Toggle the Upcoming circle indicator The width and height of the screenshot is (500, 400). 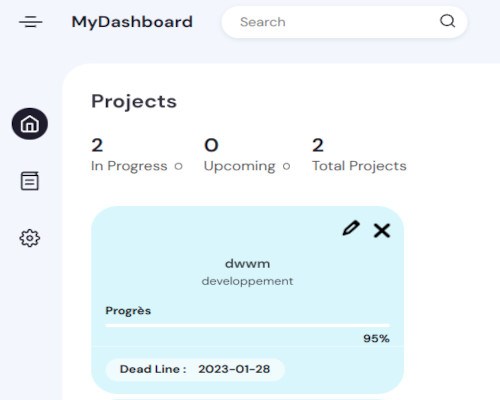(x=286, y=166)
